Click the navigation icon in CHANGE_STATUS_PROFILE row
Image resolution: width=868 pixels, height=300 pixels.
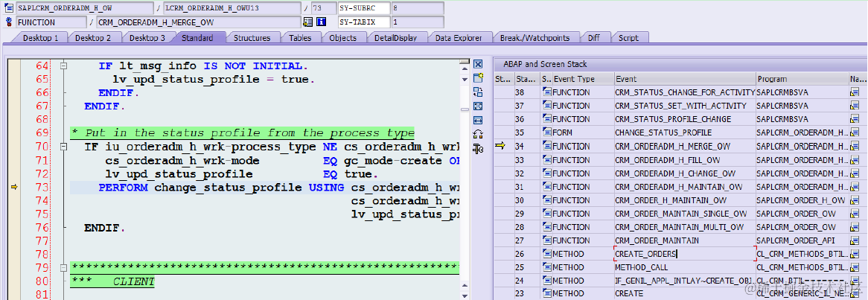[855, 133]
